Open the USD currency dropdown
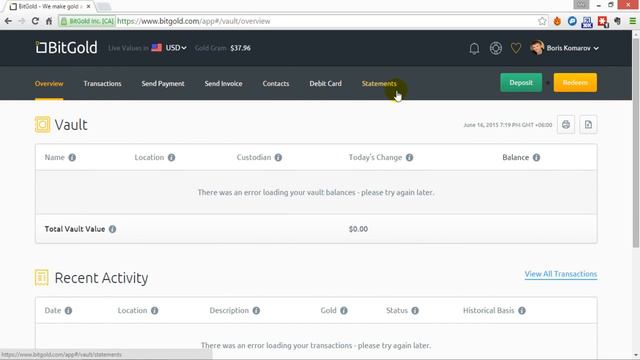Screen dimensions: 640x360 pos(176,48)
